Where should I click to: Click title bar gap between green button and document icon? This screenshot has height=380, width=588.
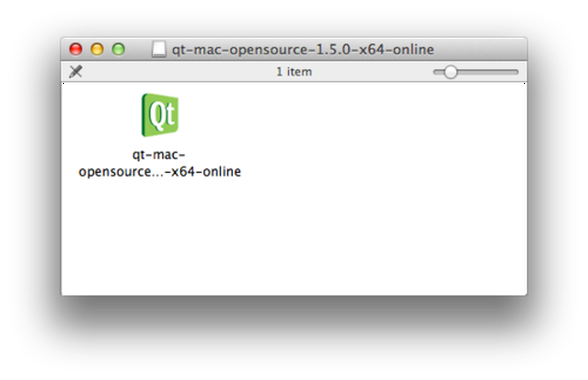138,49
